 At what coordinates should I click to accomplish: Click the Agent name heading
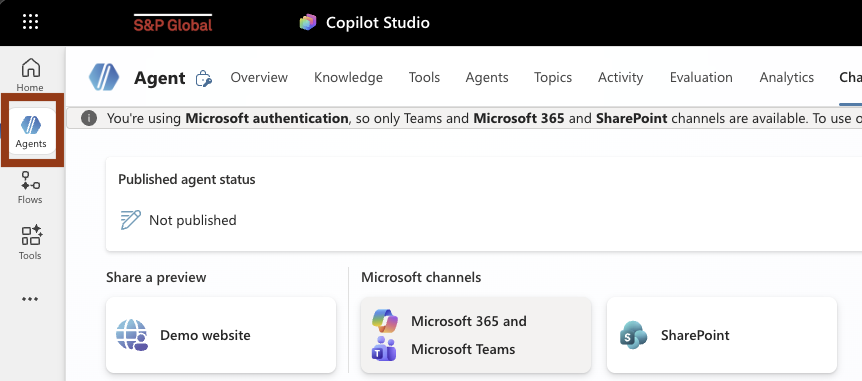pyautogui.click(x=159, y=78)
